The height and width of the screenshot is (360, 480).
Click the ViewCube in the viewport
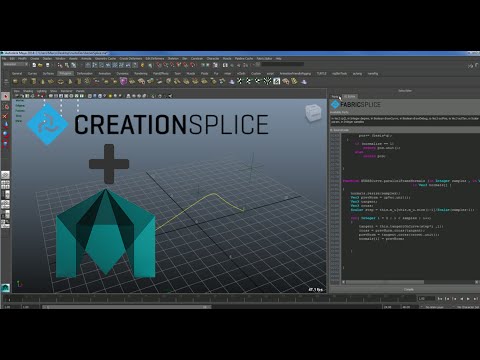[x=313, y=113]
